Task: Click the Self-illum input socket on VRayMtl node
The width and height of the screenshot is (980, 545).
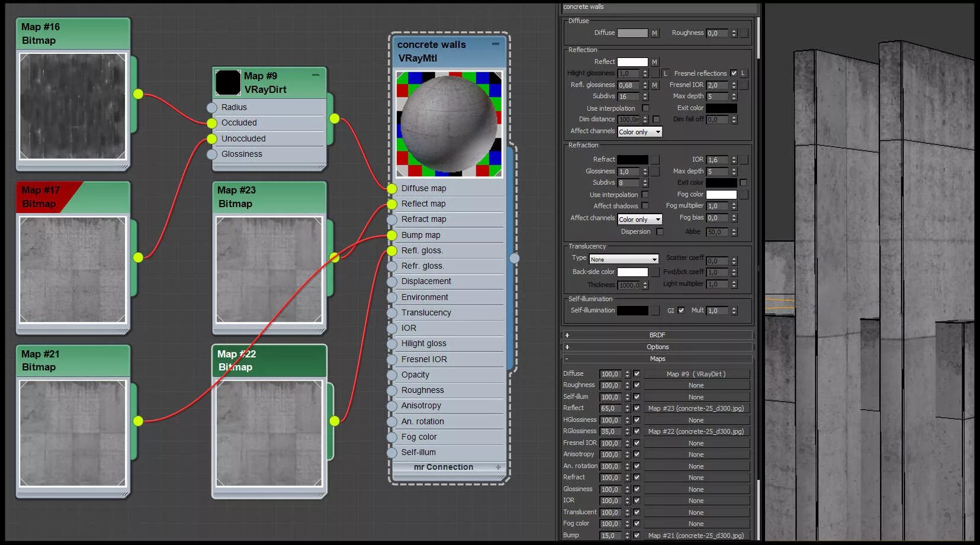Action: click(x=392, y=453)
